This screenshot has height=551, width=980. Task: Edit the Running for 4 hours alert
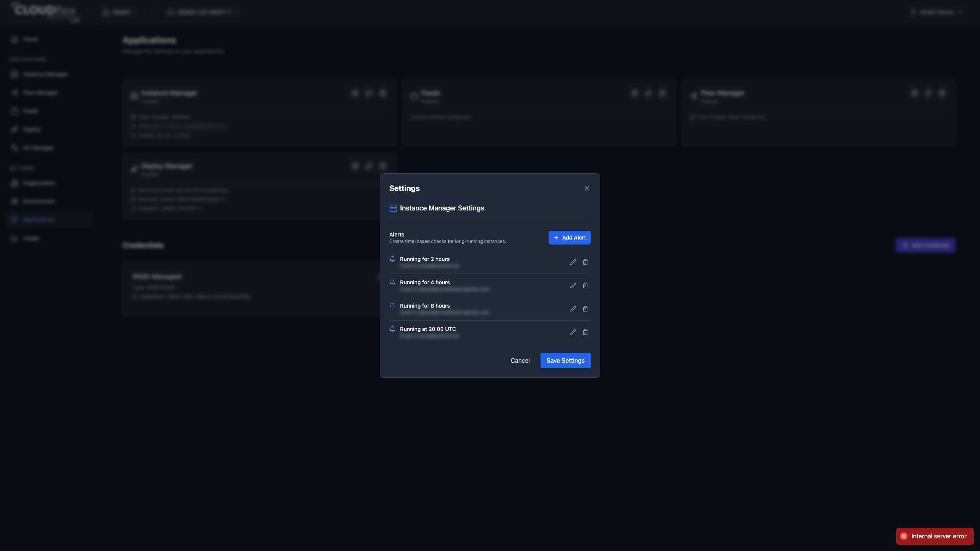point(573,285)
